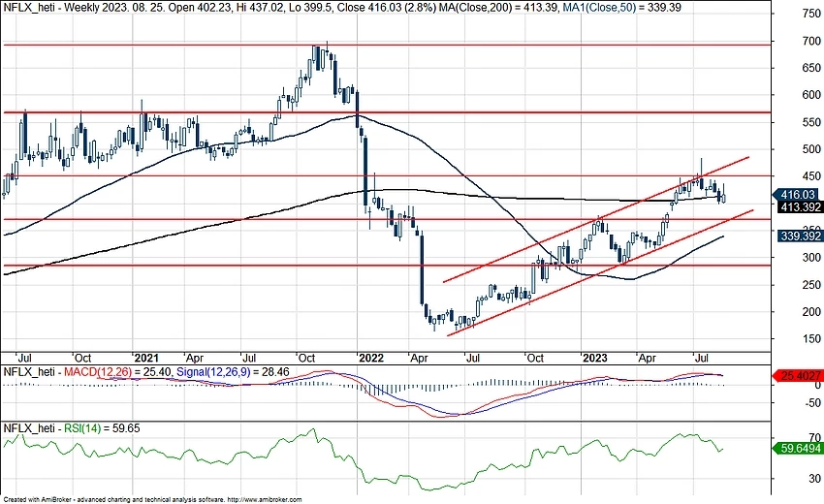Click the 650 price axis label
824x504 pixels.
click(x=811, y=68)
